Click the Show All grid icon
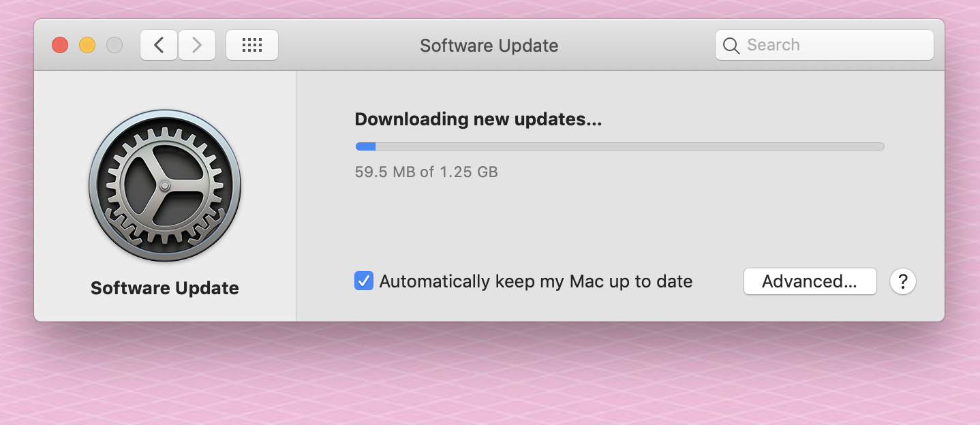This screenshot has width=980, height=425. coord(252,45)
